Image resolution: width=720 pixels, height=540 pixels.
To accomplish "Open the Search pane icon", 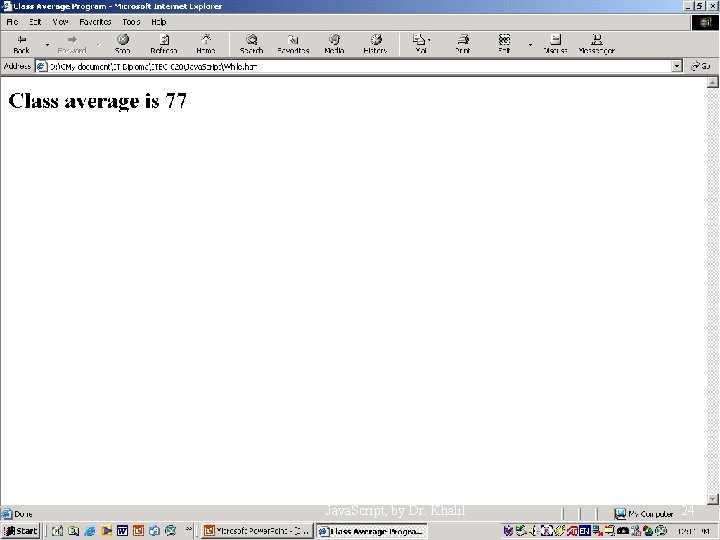I will click(251, 45).
